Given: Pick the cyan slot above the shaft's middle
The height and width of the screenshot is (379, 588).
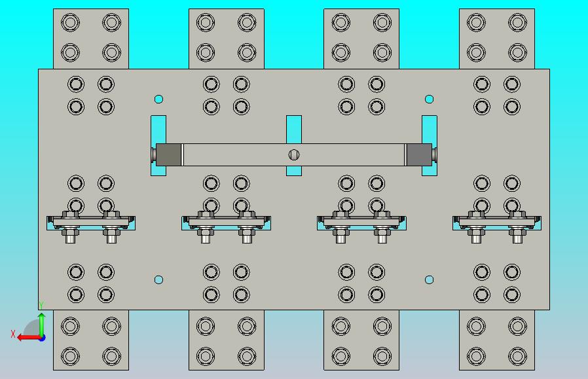Looking at the screenshot, I should [294, 130].
